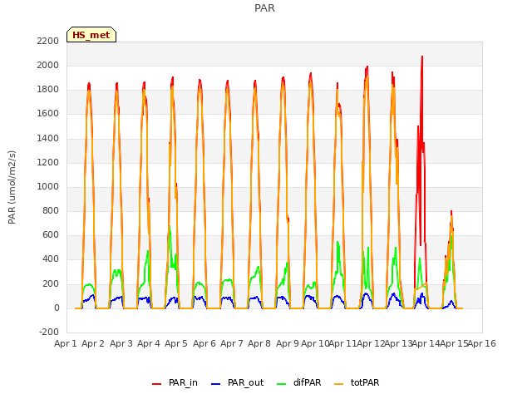
Task: Click the Apr 4 x-axis label
Action: tap(149, 343)
